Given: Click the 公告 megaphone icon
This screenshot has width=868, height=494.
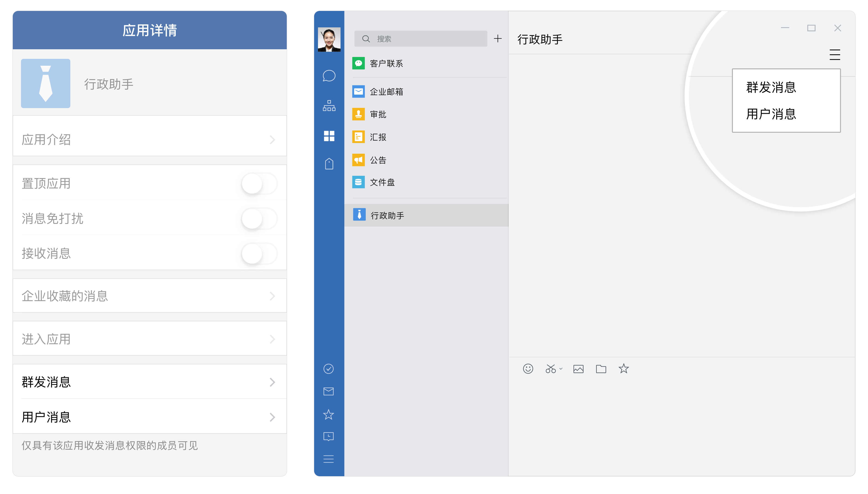Looking at the screenshot, I should point(358,160).
